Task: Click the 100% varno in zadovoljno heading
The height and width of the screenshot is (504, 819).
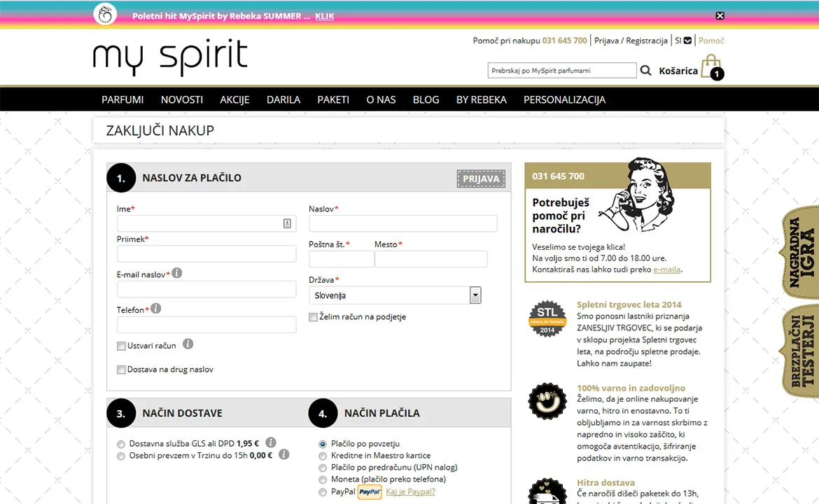Action: [631, 388]
